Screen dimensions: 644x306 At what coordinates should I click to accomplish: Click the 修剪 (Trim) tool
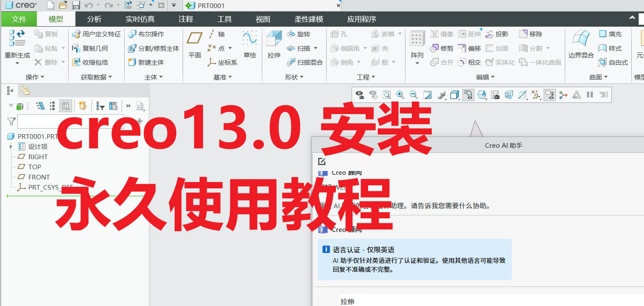coord(442,48)
